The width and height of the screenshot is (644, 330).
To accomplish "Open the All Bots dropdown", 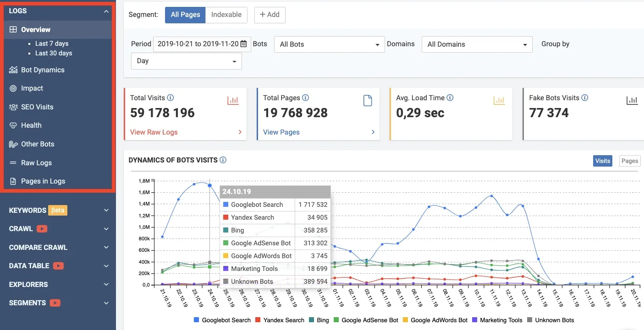I will (329, 44).
